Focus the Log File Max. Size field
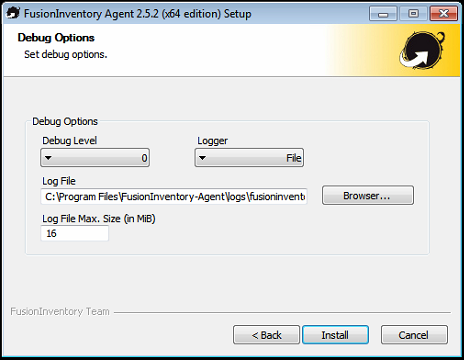The width and height of the screenshot is (464, 360). 75,233
